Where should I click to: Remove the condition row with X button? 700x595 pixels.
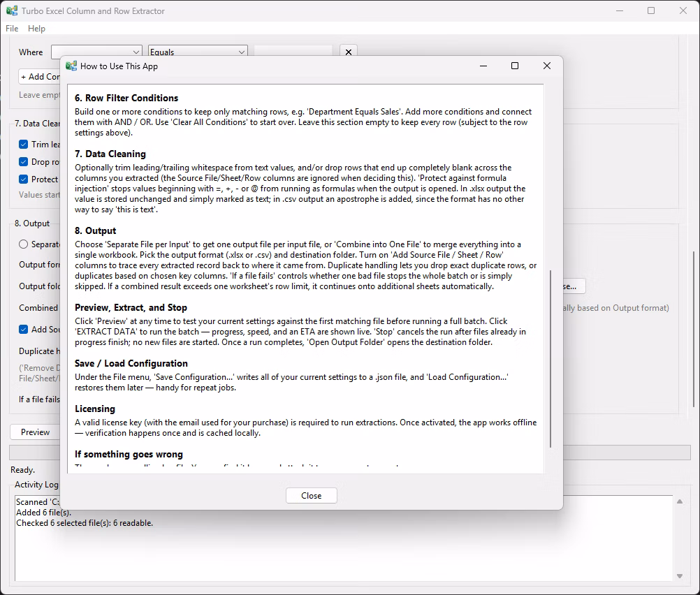pyautogui.click(x=348, y=52)
